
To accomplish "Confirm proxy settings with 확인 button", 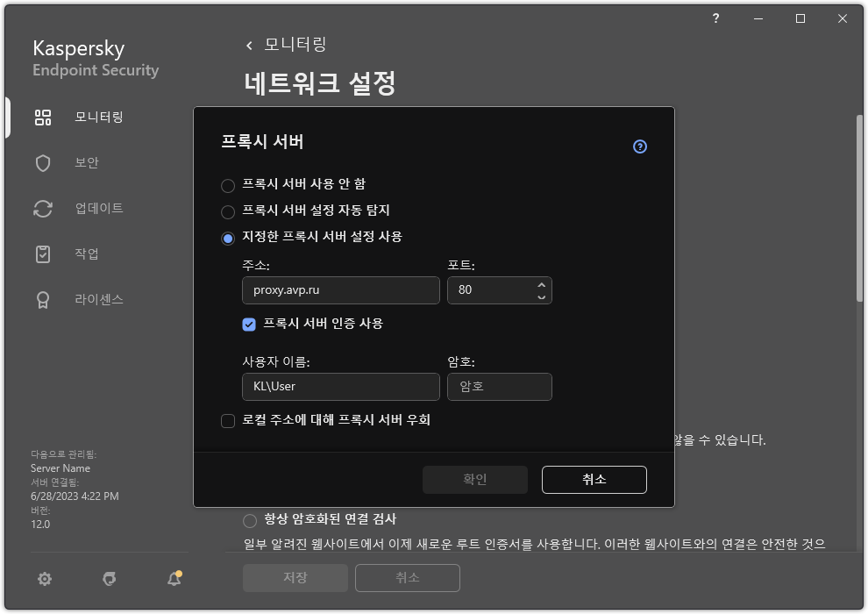I will point(474,480).
